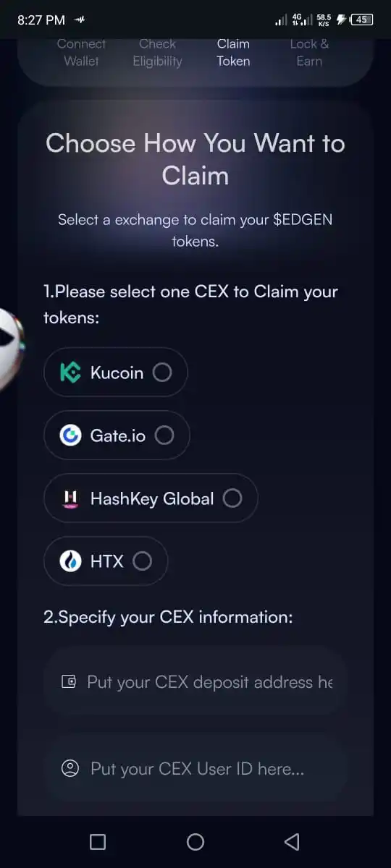The height and width of the screenshot is (868, 391).
Task: Focus the CEX User ID input field
Action: pos(195,768)
